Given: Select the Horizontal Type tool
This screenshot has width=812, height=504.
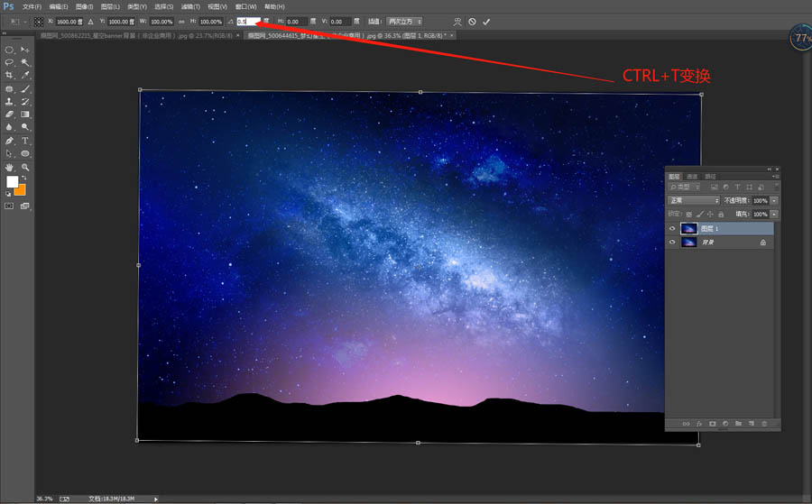Looking at the screenshot, I should click(25, 141).
